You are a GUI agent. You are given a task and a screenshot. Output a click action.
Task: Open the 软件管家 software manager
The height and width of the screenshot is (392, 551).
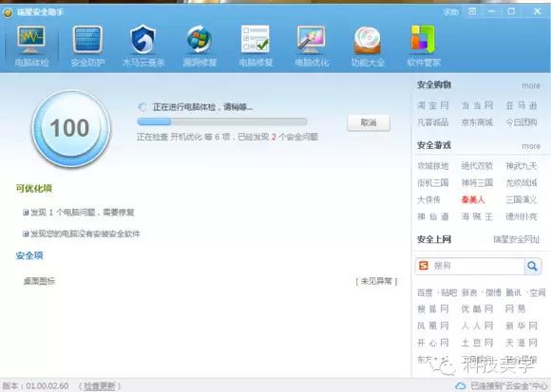[424, 47]
